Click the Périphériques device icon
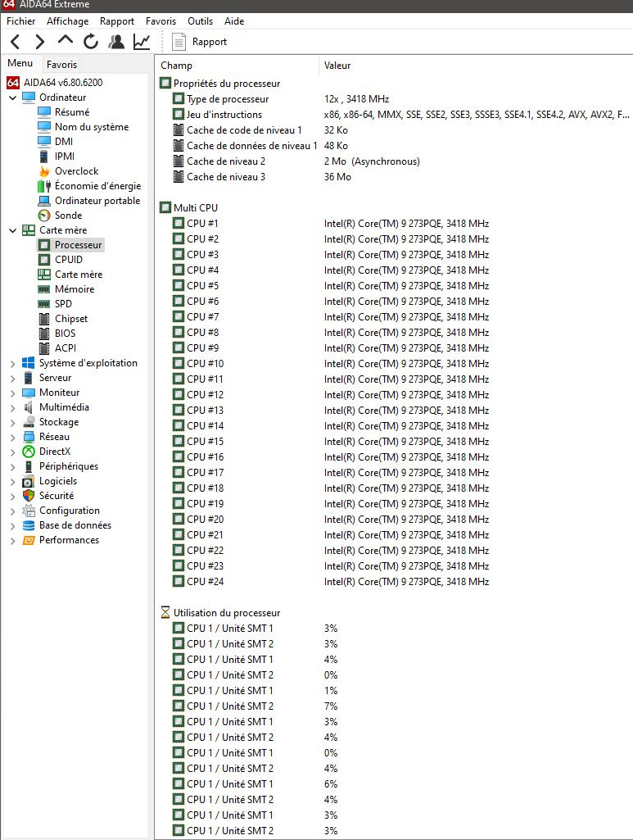 coord(29,466)
